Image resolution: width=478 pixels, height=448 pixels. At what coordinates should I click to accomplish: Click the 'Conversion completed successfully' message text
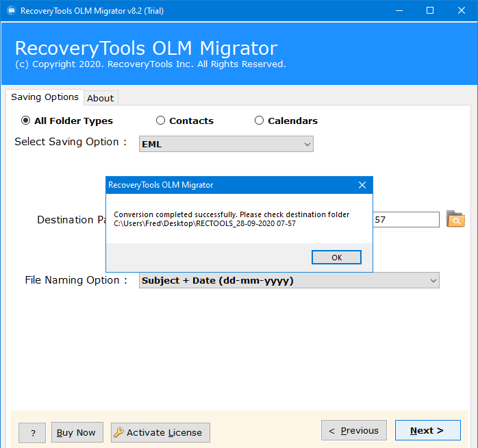coord(231,214)
